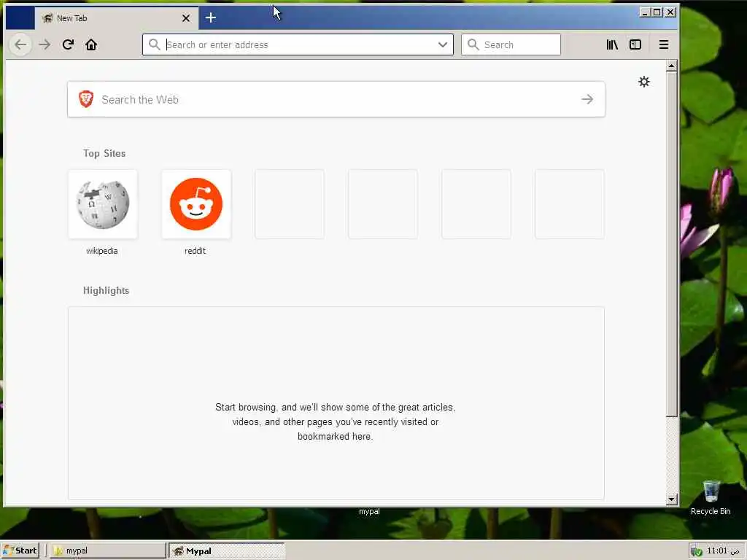Open the Library bookmarks icon
Image resolution: width=747 pixels, height=560 pixels.
(x=612, y=44)
